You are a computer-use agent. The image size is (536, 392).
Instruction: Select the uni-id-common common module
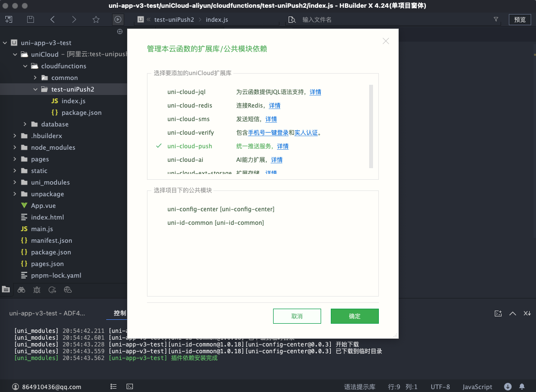tap(215, 222)
